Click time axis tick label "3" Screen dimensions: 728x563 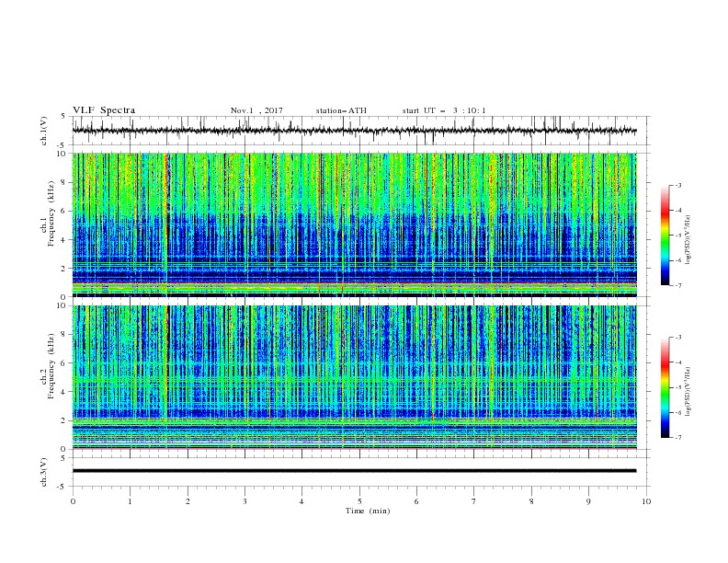(245, 501)
